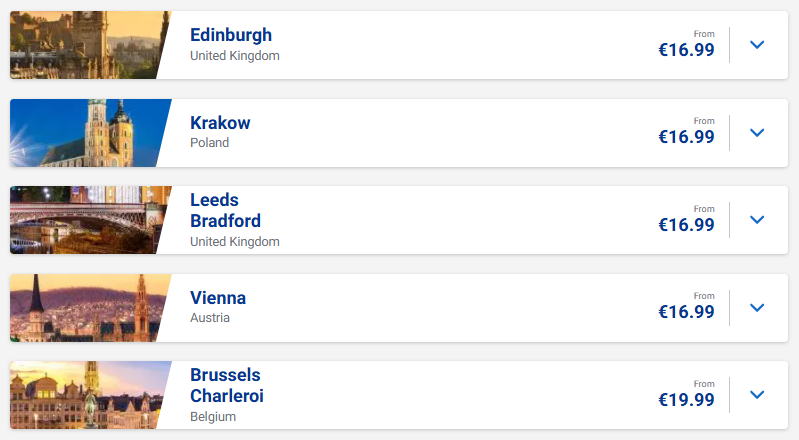The width and height of the screenshot is (799, 440).
Task: Select the Brussels Charleroi destination title
Action: click(x=227, y=385)
